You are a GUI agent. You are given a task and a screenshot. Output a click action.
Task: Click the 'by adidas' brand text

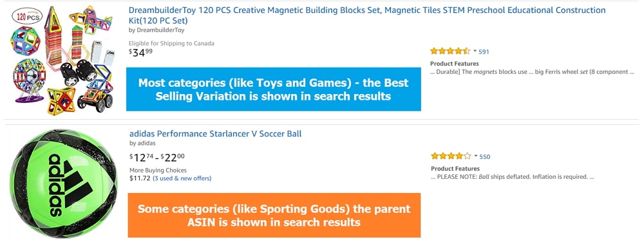tap(142, 143)
